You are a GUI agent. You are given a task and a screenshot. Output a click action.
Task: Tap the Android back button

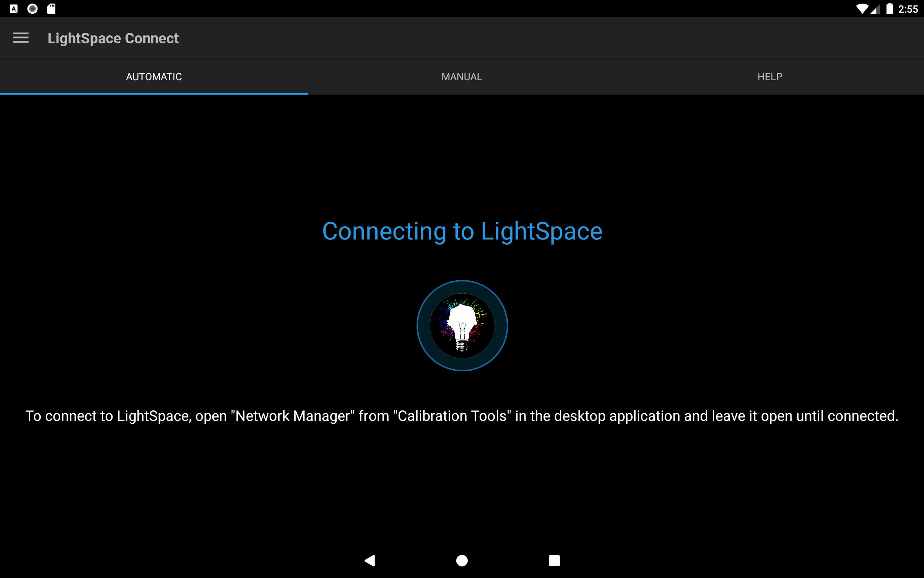370,560
